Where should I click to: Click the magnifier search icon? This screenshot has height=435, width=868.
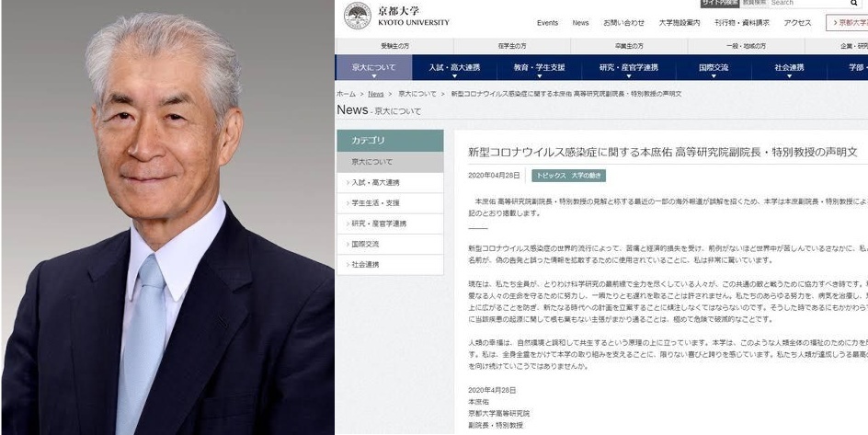[x=853, y=3]
